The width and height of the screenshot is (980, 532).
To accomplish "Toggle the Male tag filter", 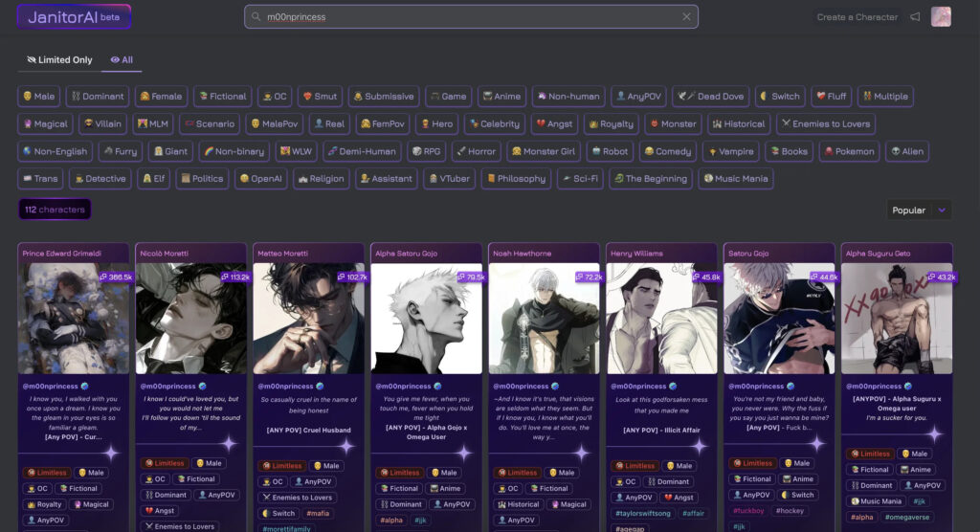I will (38, 97).
